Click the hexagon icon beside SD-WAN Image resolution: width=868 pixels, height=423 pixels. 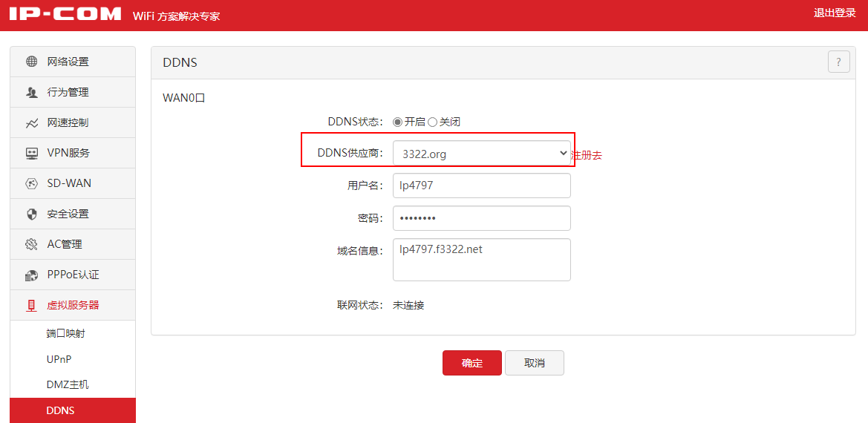(32, 183)
